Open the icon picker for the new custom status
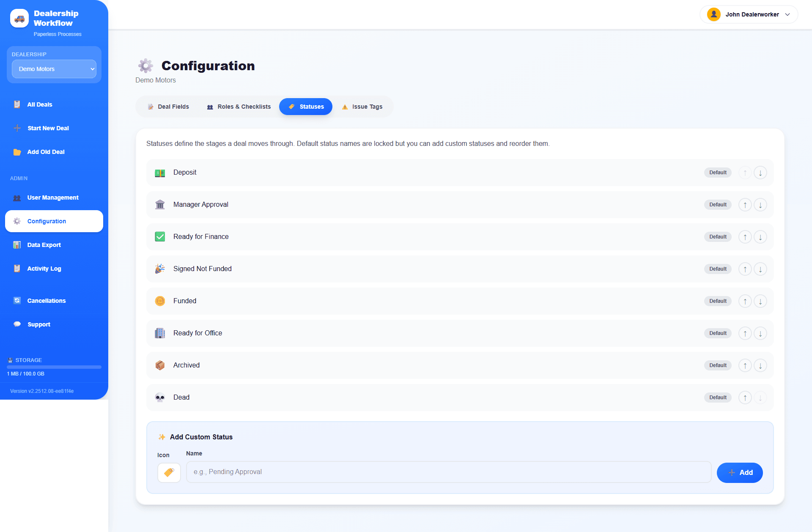The width and height of the screenshot is (812, 532). pos(169,472)
